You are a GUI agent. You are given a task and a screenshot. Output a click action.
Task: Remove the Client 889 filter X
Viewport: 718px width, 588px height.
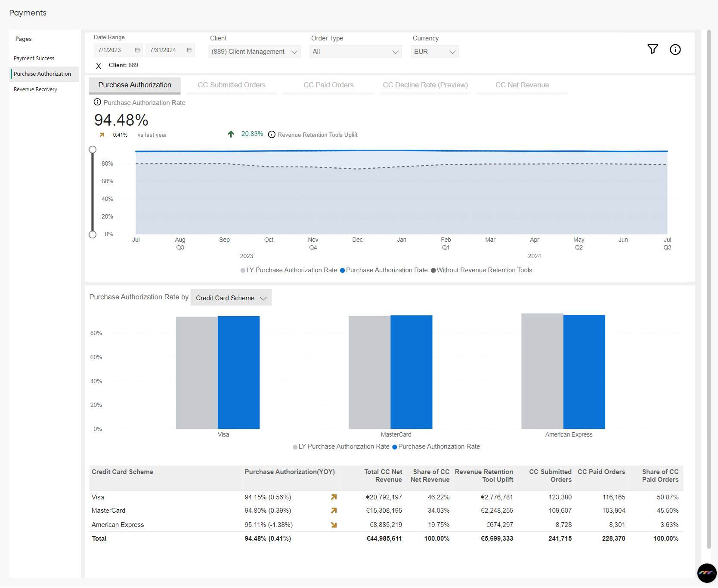tap(99, 66)
